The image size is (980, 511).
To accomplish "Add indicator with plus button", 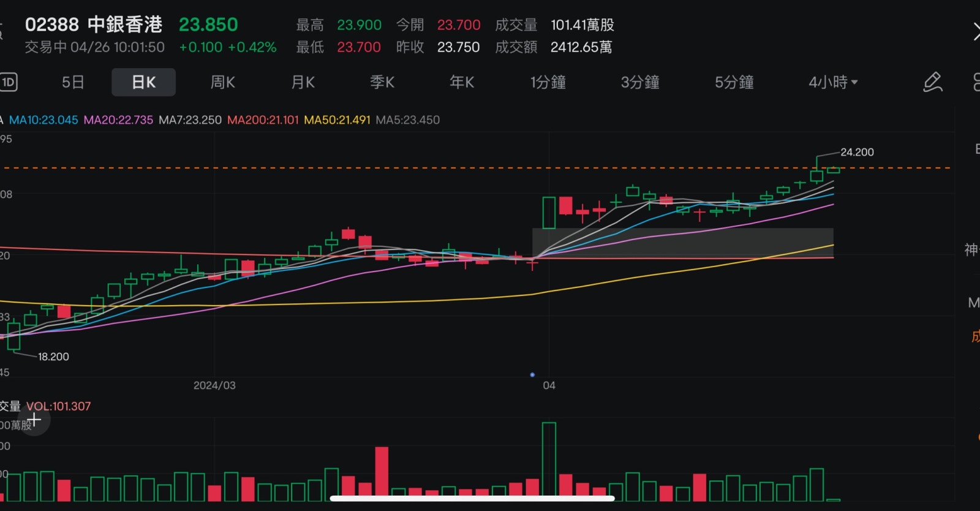I will [34, 420].
